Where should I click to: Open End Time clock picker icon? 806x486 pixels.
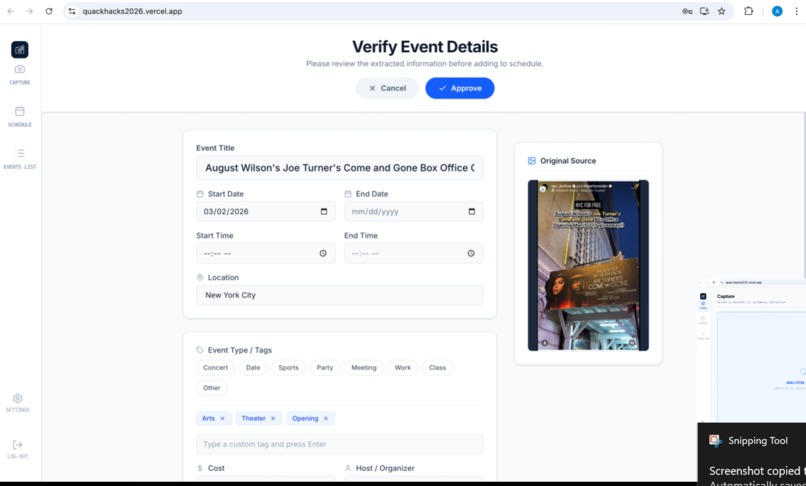pos(471,253)
